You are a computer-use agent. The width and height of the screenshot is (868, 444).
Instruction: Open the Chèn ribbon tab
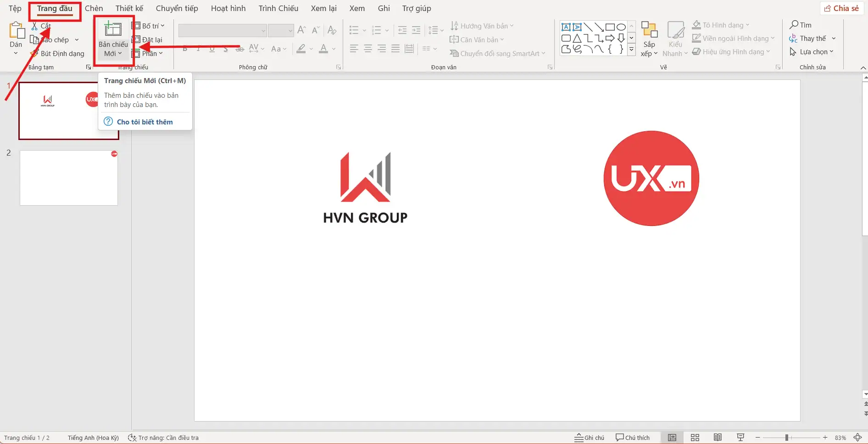pyautogui.click(x=94, y=8)
